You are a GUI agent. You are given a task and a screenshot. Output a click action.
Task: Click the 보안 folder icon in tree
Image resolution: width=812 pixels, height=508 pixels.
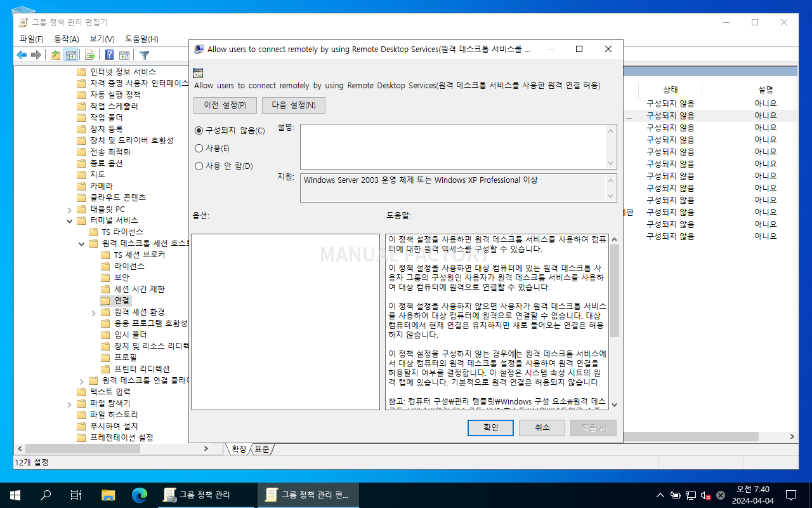point(105,277)
